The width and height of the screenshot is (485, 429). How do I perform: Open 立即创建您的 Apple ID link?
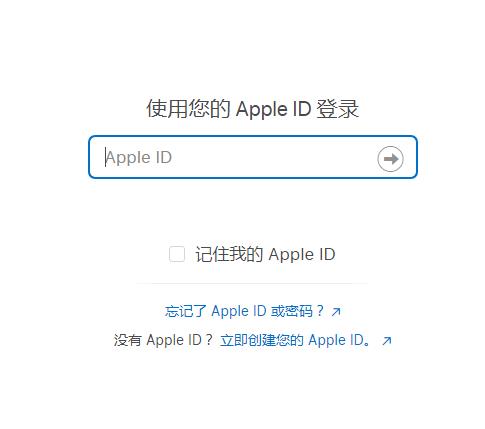coord(295,340)
